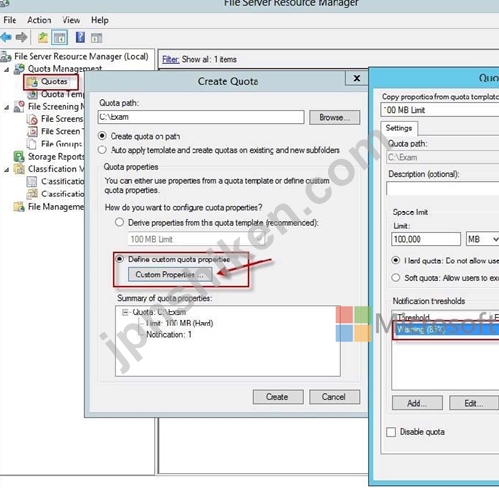Screen dimensions: 499x488
Task: Open the Help toolbar icon
Action: (80, 37)
